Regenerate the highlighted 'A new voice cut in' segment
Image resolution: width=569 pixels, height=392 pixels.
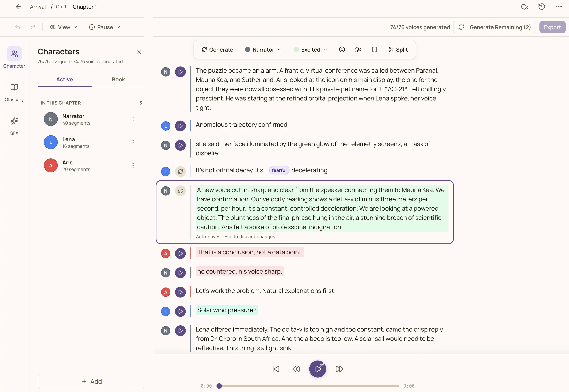180,191
